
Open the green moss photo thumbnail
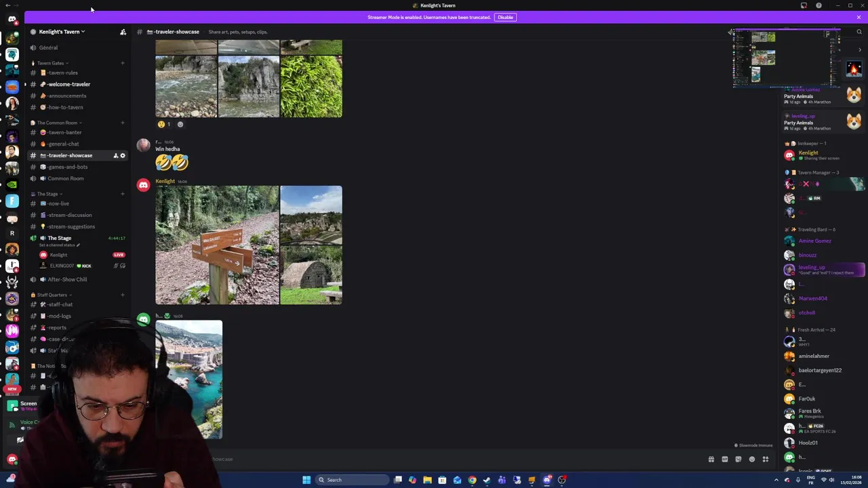311,87
